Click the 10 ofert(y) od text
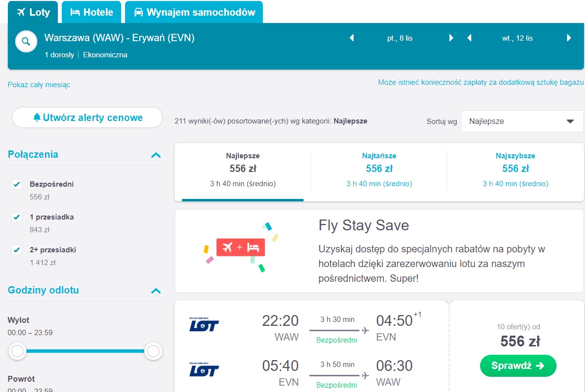Viewport: 585px width, 392px height. pyautogui.click(x=518, y=327)
